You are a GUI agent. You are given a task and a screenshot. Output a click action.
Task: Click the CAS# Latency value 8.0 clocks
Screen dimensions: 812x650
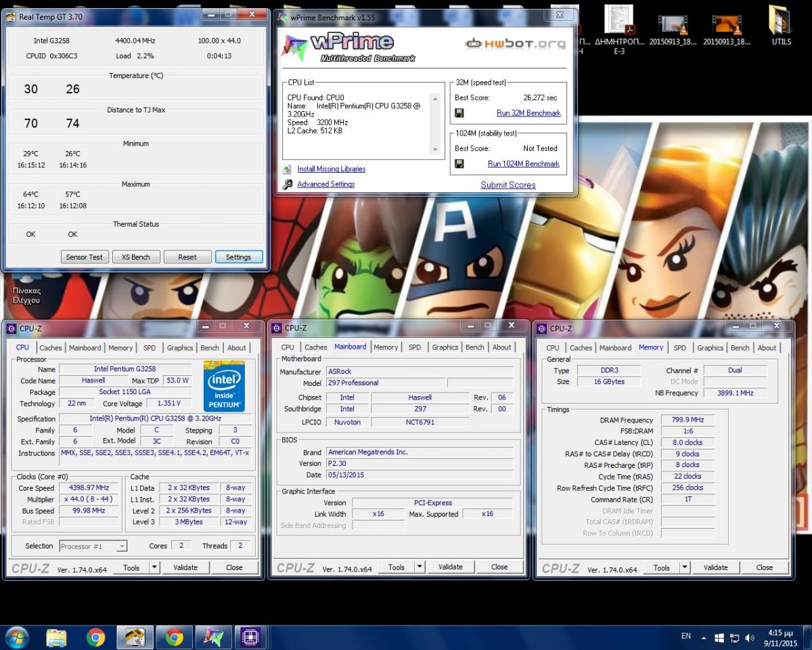(x=687, y=442)
